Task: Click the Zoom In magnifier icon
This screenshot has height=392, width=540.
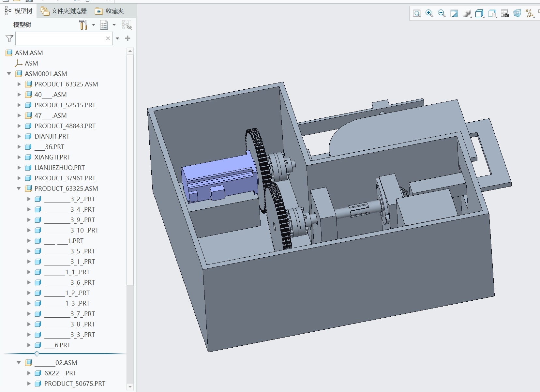Action: pyautogui.click(x=429, y=13)
